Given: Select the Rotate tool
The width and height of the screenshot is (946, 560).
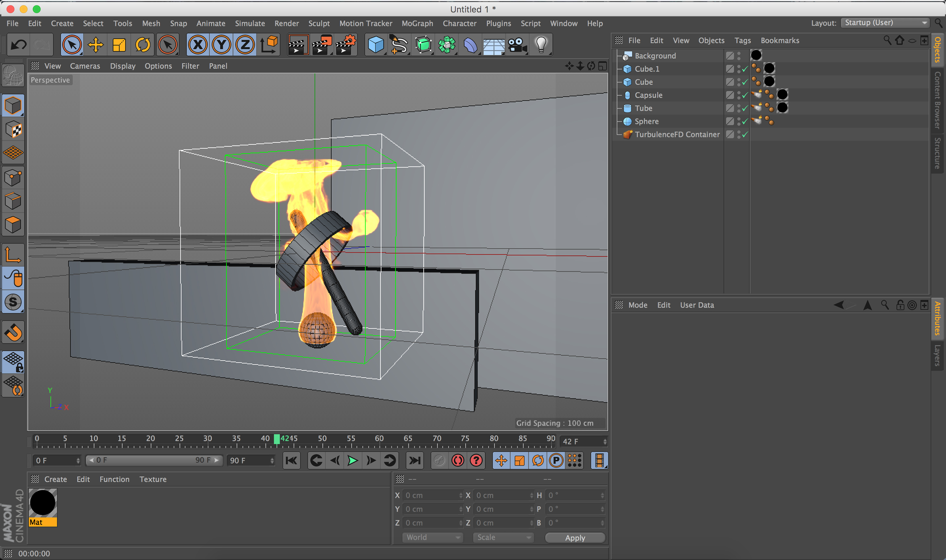Looking at the screenshot, I should 143,45.
